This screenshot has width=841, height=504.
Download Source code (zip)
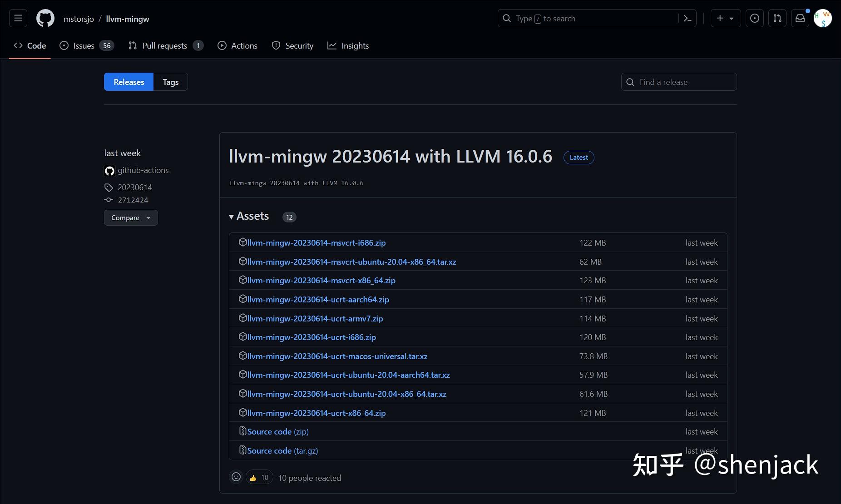[278, 431]
